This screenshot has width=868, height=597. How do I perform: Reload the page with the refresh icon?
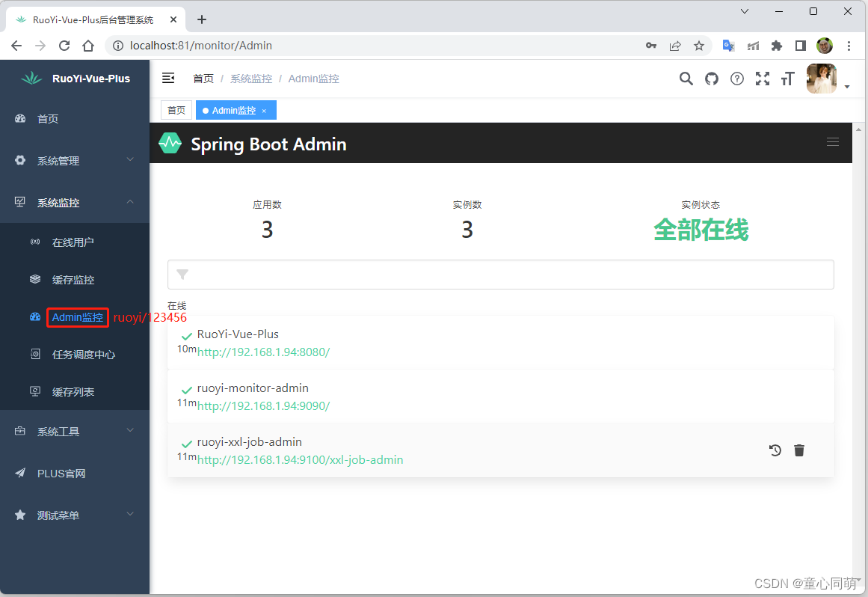64,46
